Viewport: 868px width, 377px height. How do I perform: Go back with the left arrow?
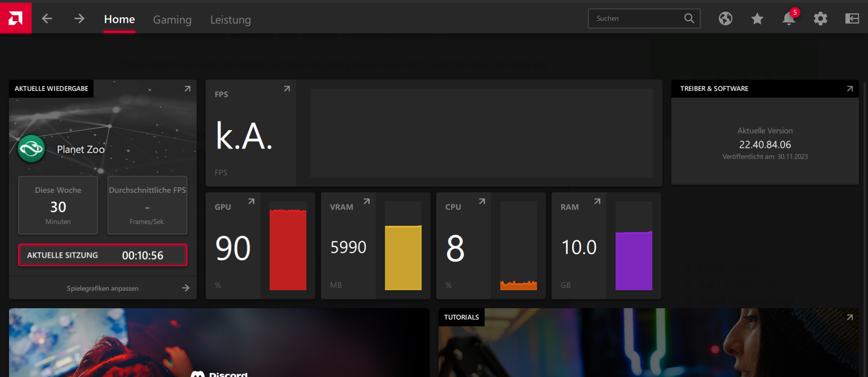point(47,19)
